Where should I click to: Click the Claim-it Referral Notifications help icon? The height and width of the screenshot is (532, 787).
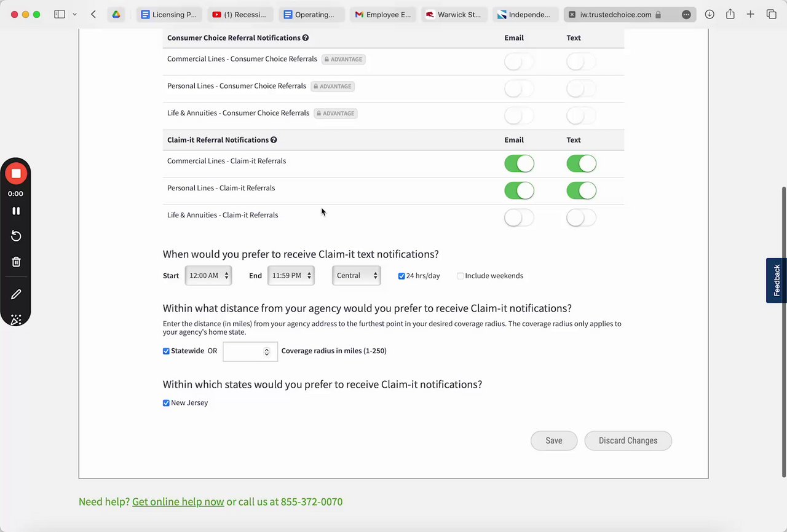tap(274, 140)
